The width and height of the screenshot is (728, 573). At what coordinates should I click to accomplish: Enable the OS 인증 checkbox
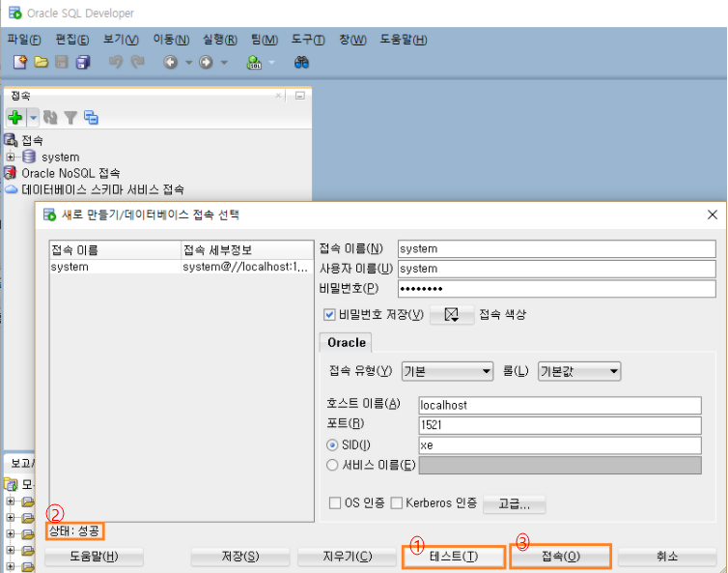coord(334,502)
